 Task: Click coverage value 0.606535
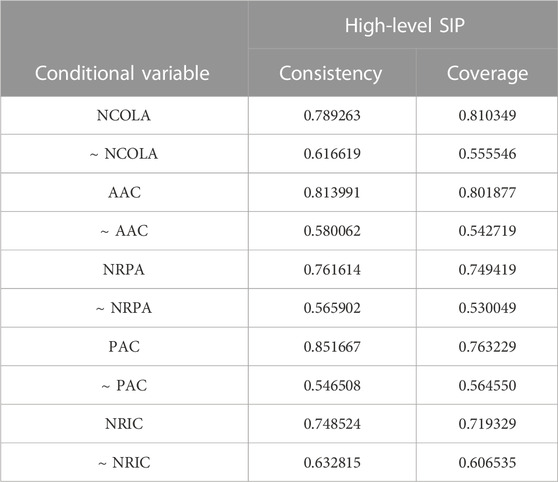tap(487, 463)
